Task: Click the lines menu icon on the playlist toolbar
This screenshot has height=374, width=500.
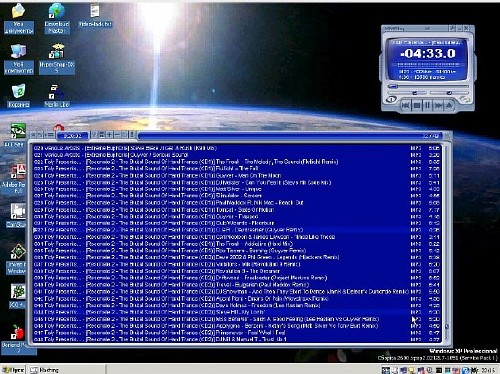Action: 50,135
